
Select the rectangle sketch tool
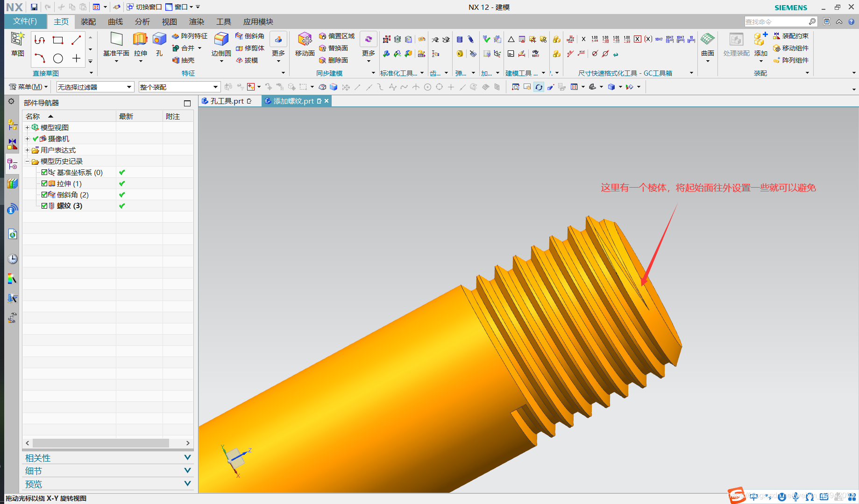click(58, 40)
